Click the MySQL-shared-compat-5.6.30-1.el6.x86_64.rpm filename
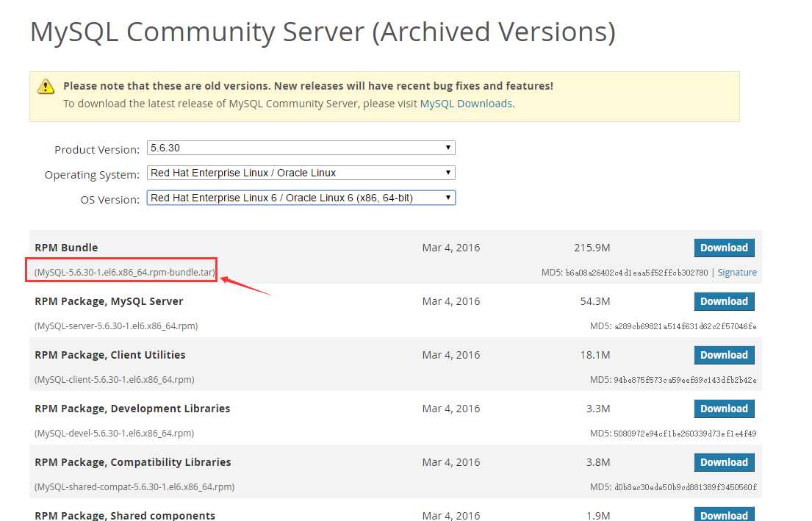This screenshot has height=521, width=812. point(134,486)
